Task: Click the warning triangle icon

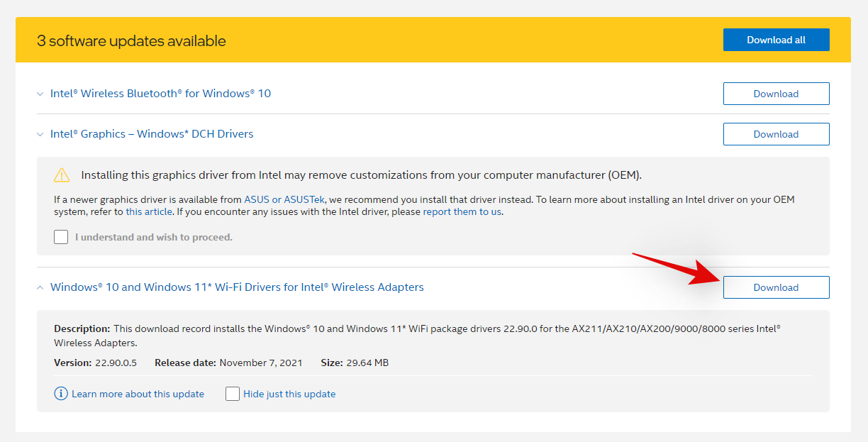Action: [62, 175]
